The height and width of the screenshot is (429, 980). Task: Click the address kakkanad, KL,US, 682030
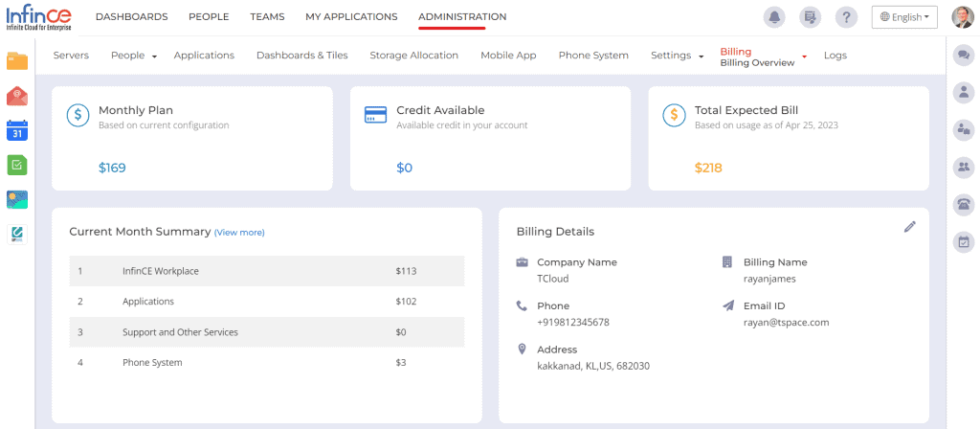pos(593,366)
